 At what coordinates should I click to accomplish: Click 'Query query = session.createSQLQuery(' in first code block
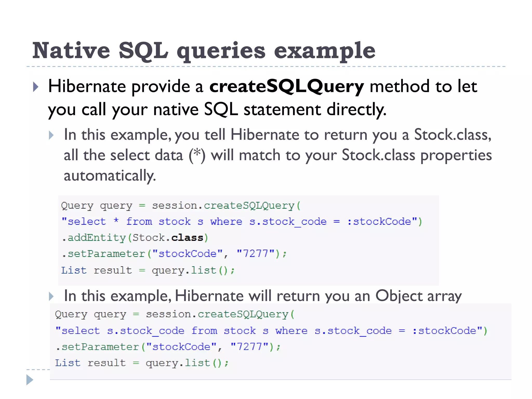point(181,206)
